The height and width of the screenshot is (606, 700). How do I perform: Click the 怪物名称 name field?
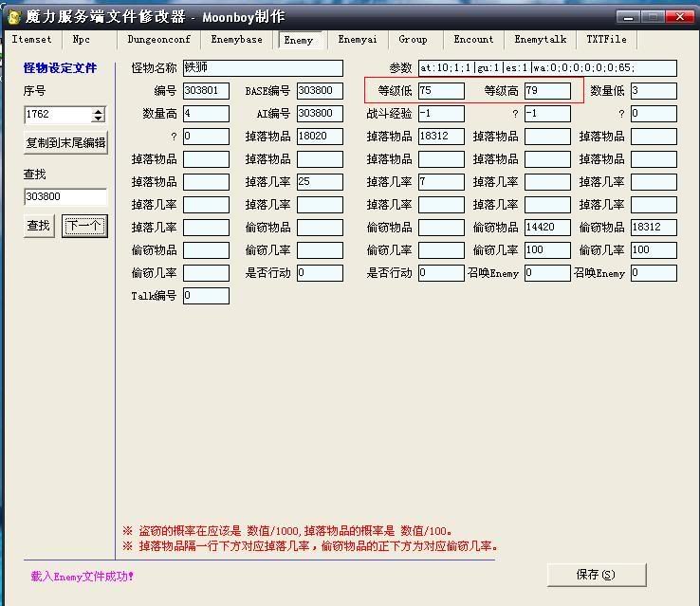262,68
